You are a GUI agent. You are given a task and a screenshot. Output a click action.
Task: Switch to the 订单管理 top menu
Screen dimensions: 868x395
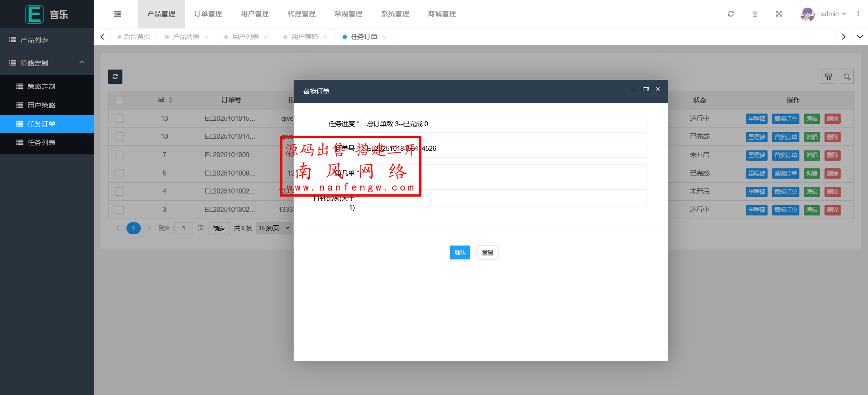[208, 14]
